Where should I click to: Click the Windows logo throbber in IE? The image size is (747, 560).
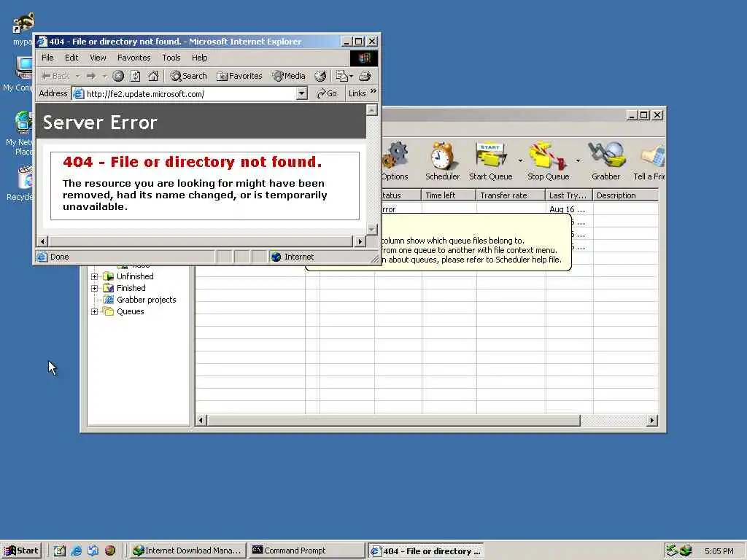pyautogui.click(x=364, y=58)
